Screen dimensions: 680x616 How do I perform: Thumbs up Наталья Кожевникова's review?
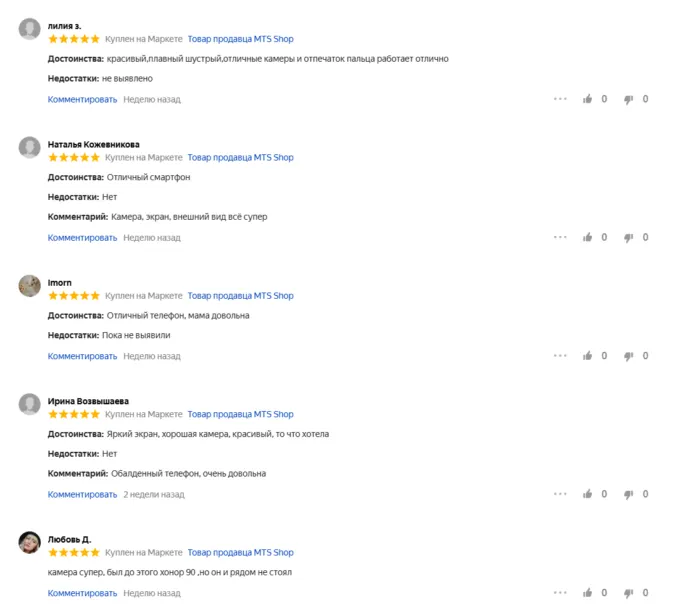[x=588, y=237]
